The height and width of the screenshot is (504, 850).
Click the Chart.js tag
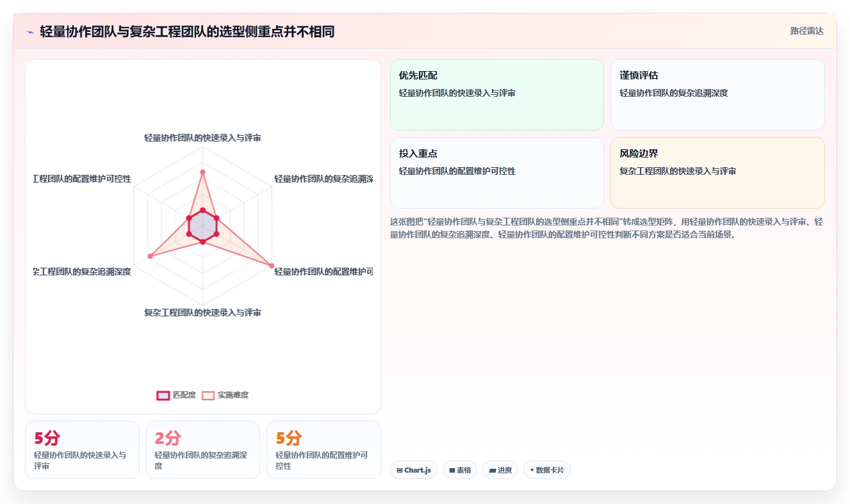click(414, 470)
